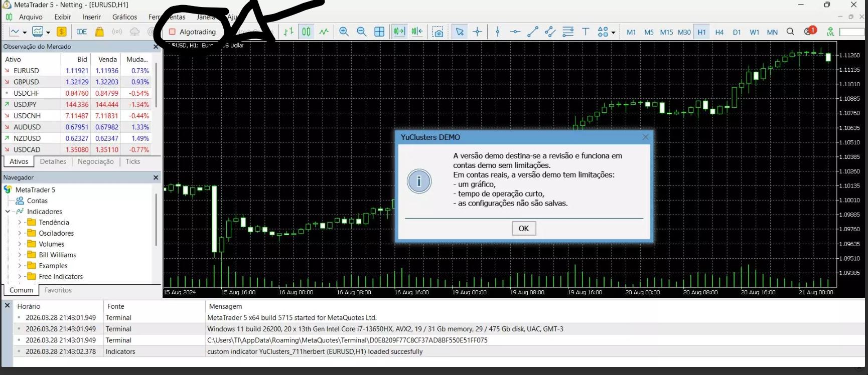
Task: Pick the Fibonacci retracement tool
Action: [x=568, y=32]
